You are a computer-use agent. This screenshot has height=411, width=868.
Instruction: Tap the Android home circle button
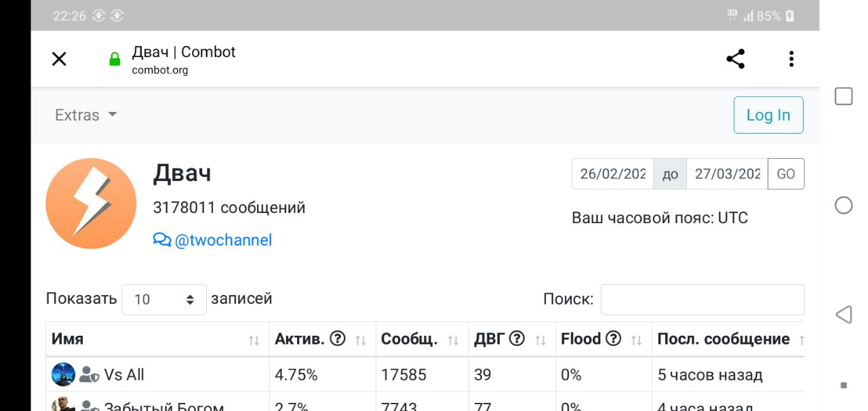click(844, 206)
